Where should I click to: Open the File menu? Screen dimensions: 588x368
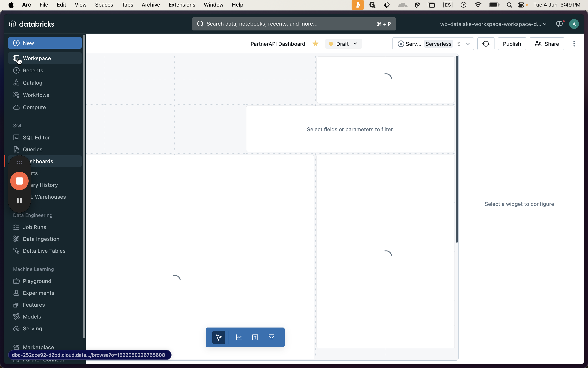pyautogui.click(x=44, y=5)
